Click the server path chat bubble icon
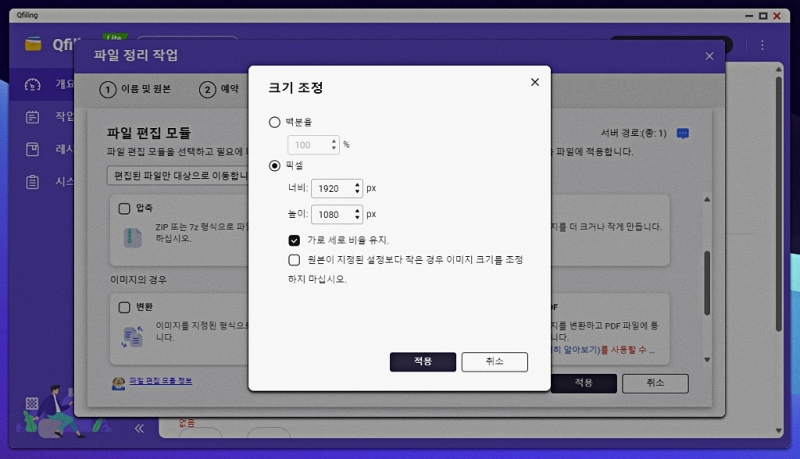The image size is (800, 459). click(683, 133)
